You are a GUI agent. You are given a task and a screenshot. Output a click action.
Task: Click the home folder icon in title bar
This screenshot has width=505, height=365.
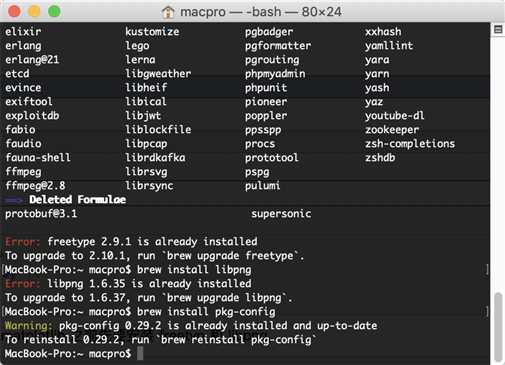pyautogui.click(x=168, y=12)
